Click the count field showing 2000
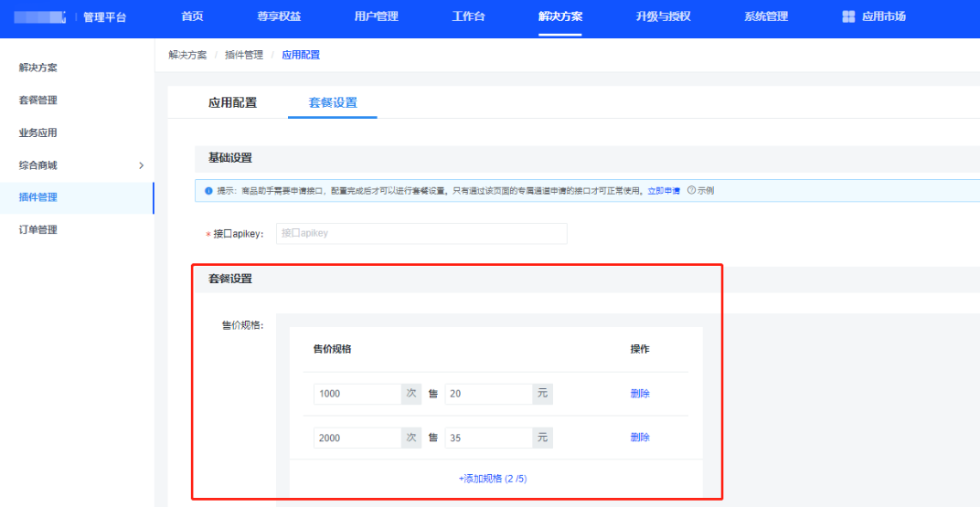 (357, 438)
